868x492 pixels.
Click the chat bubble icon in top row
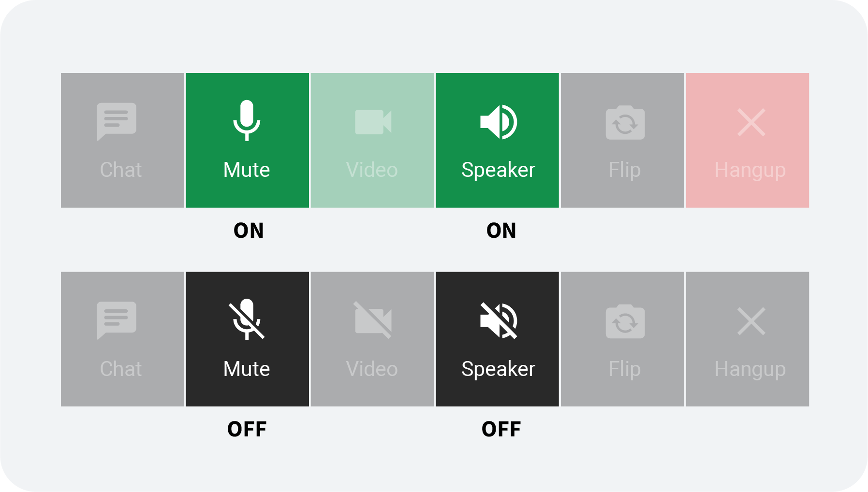coord(117,121)
